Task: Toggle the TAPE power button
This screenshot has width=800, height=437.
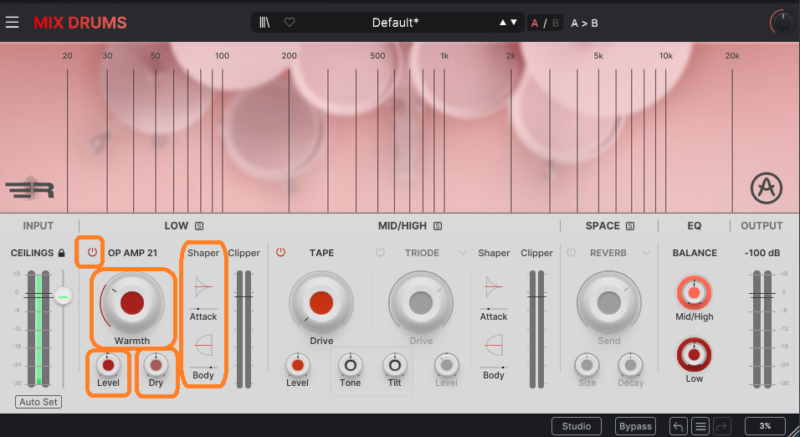Action: 281,253
